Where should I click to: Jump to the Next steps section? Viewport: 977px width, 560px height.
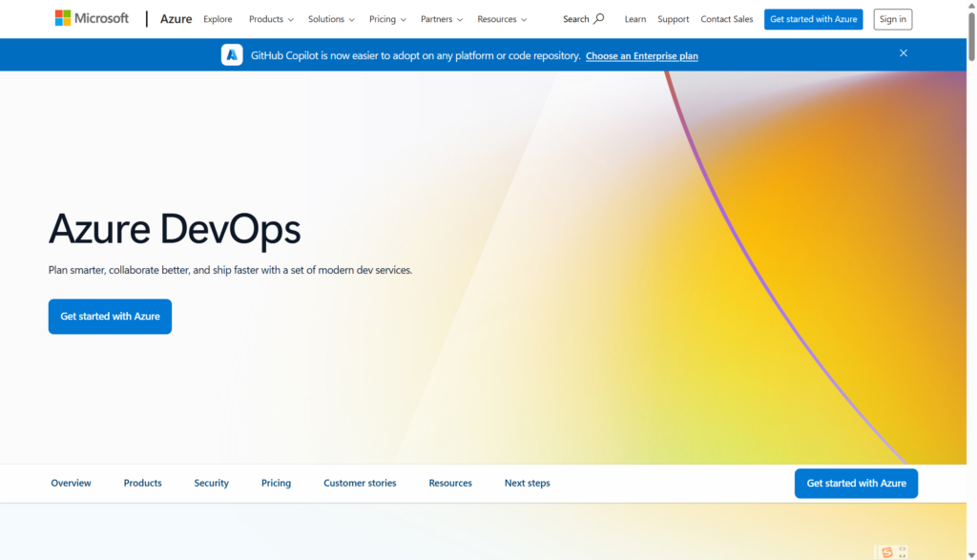pyautogui.click(x=527, y=484)
